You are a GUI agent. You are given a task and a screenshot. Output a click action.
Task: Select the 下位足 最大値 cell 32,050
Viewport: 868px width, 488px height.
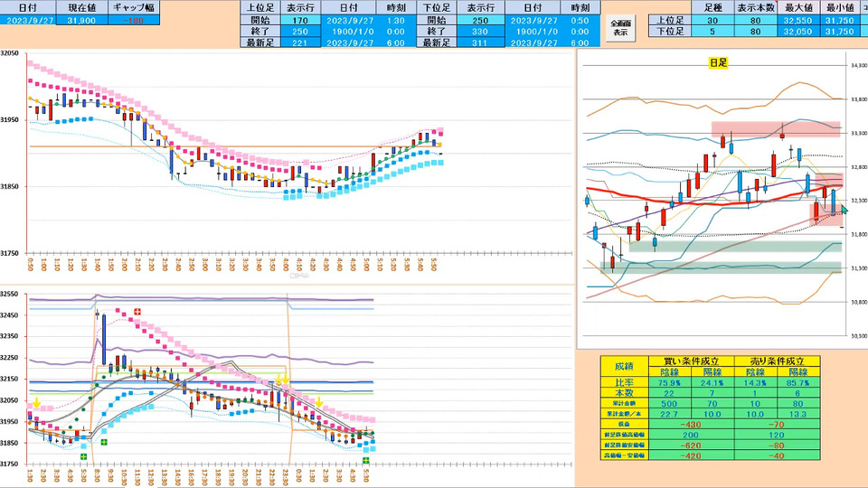point(798,31)
